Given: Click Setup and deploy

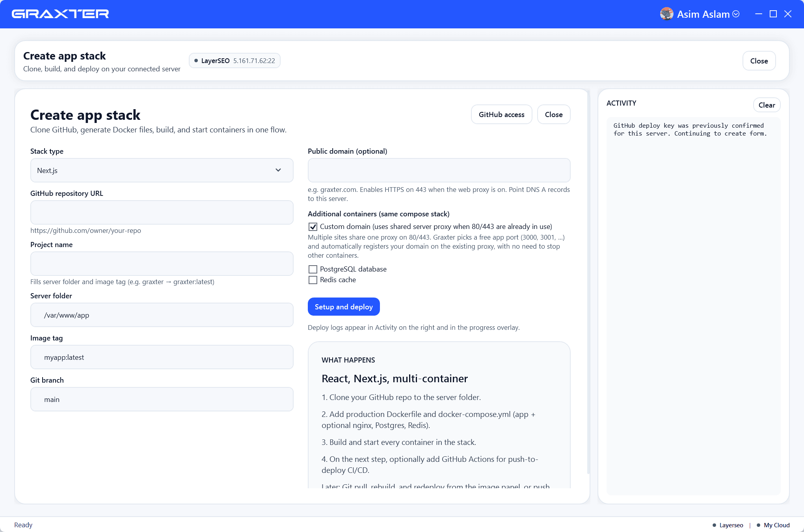Looking at the screenshot, I should [344, 307].
